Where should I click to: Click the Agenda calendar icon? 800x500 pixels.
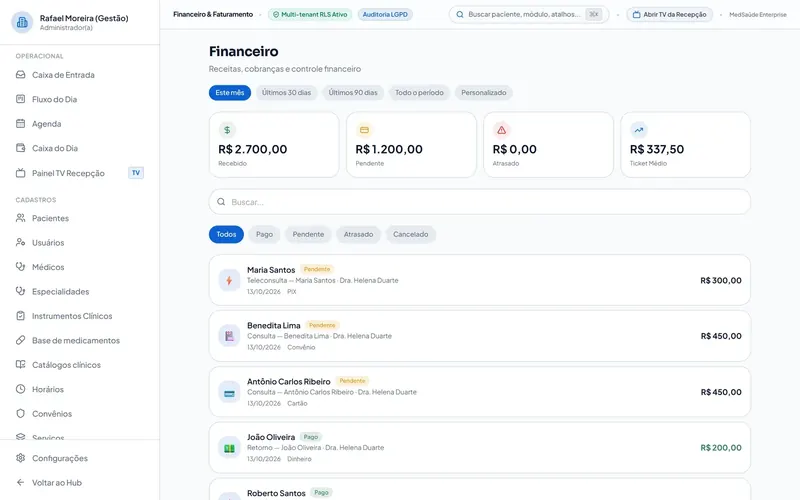point(20,123)
